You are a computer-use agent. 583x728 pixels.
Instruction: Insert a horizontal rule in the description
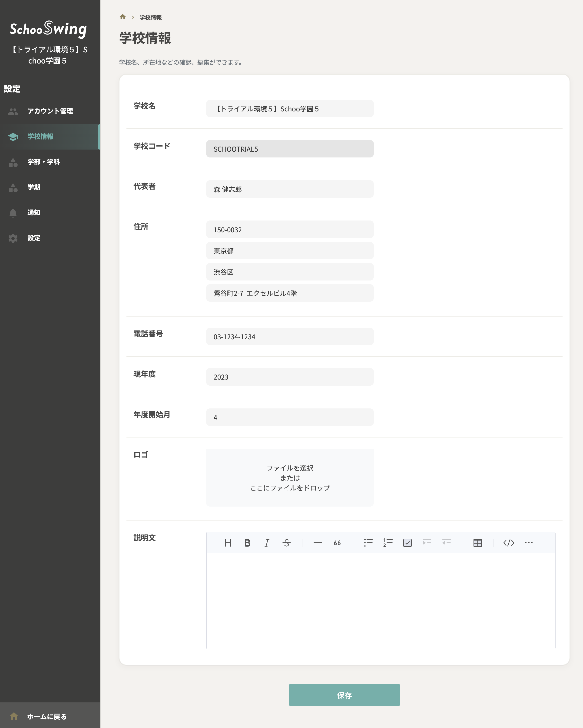click(x=317, y=543)
